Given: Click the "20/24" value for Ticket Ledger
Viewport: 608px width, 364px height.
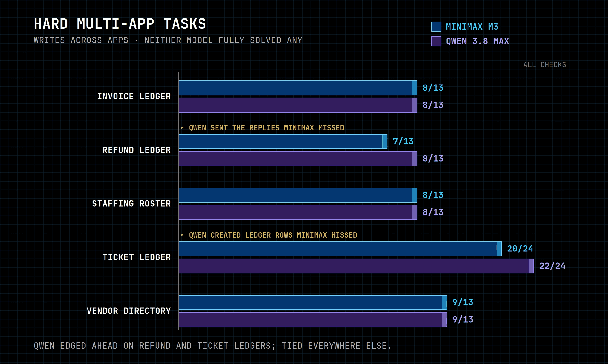Looking at the screenshot, I should tap(520, 249).
